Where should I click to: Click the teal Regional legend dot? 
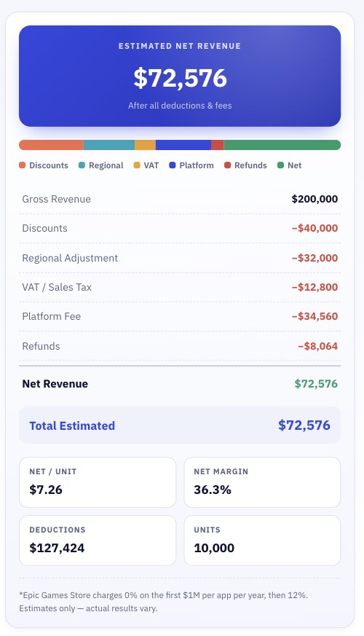82,165
